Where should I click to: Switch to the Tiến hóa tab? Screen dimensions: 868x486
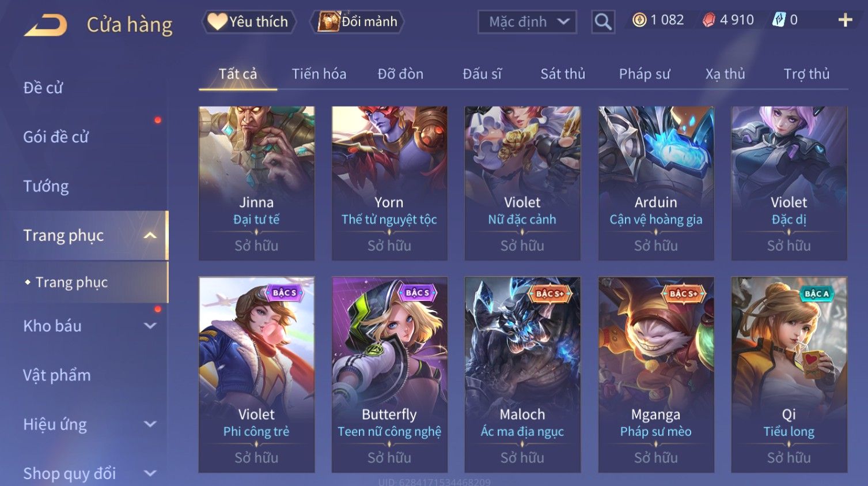click(319, 74)
